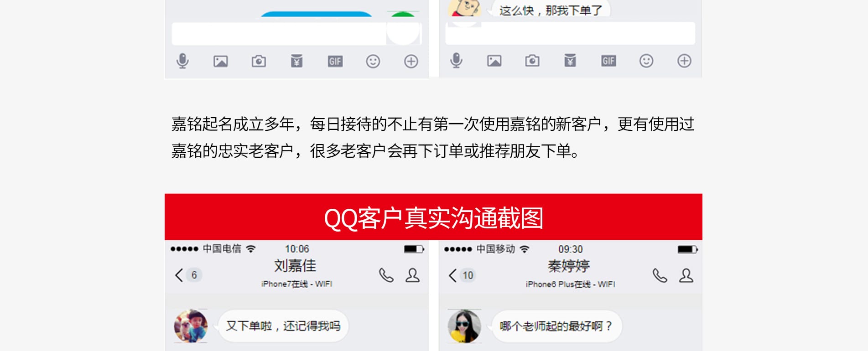The height and width of the screenshot is (351, 868).
Task: Tap the camera icon in left chat toolbar
Action: coord(259,61)
